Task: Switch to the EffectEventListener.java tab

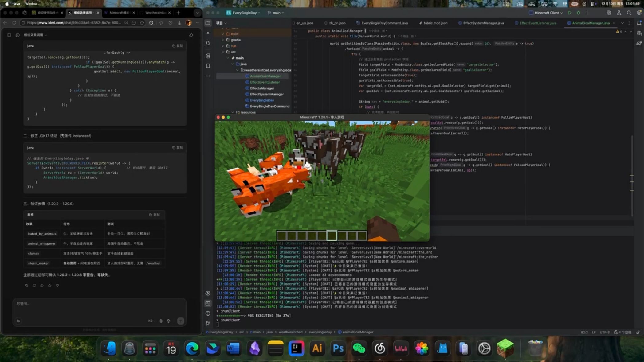Action: click(535, 23)
